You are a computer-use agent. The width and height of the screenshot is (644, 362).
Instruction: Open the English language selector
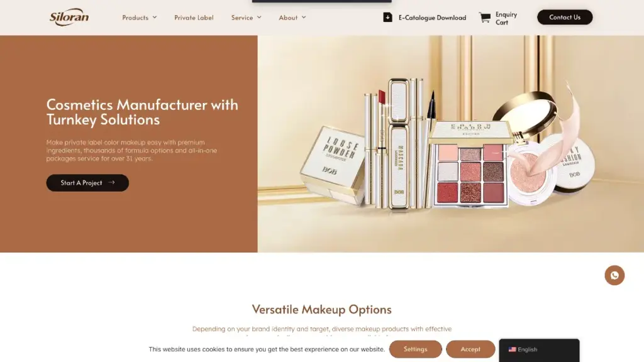click(x=539, y=349)
